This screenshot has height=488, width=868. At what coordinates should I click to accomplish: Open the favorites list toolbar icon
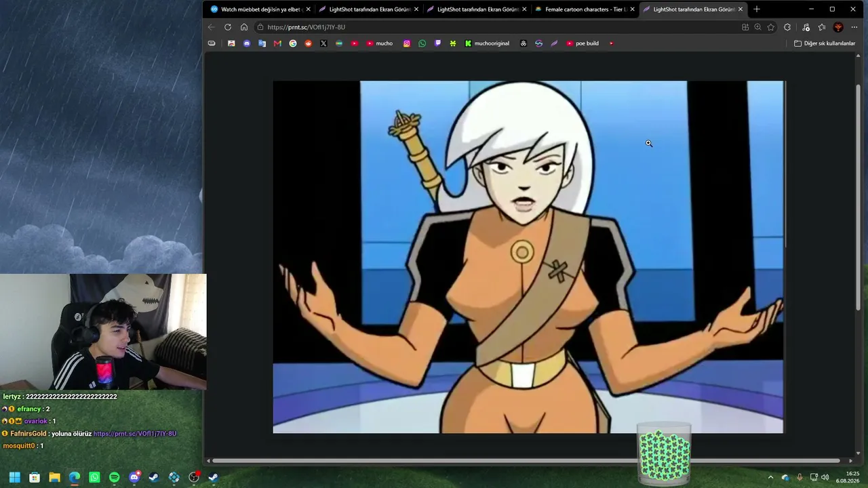click(x=822, y=27)
